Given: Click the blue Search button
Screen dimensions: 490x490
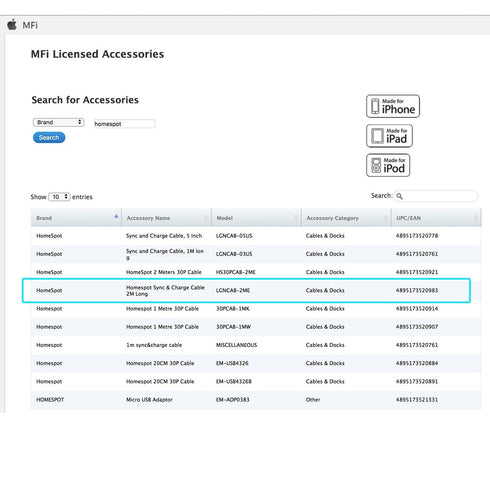Looking at the screenshot, I should [49, 137].
